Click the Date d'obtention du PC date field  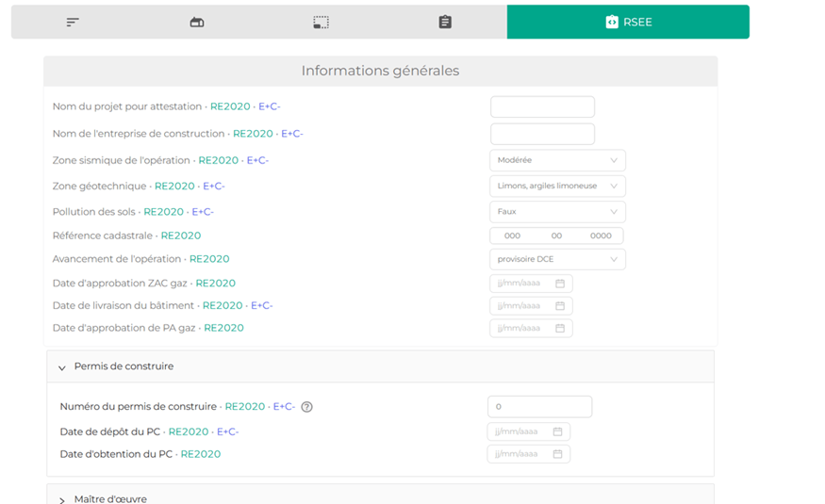pos(528,454)
